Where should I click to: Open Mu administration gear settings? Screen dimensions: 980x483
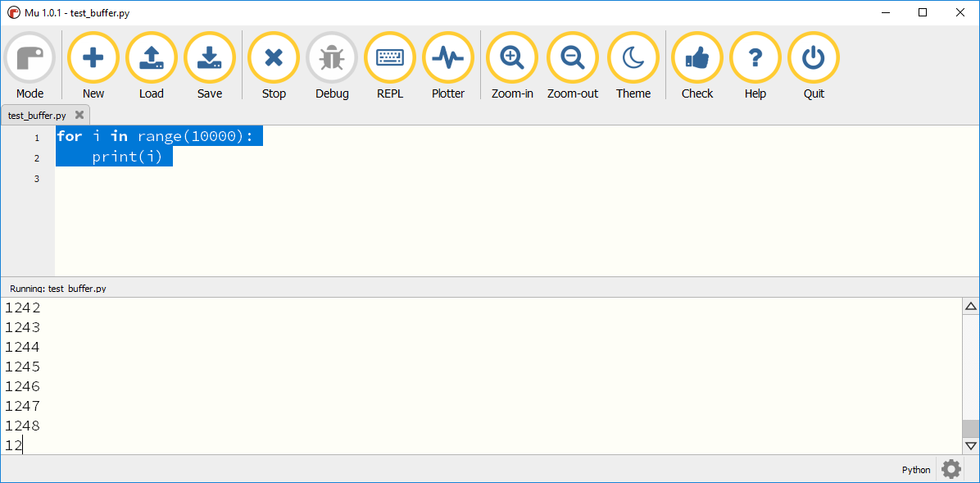click(x=951, y=469)
